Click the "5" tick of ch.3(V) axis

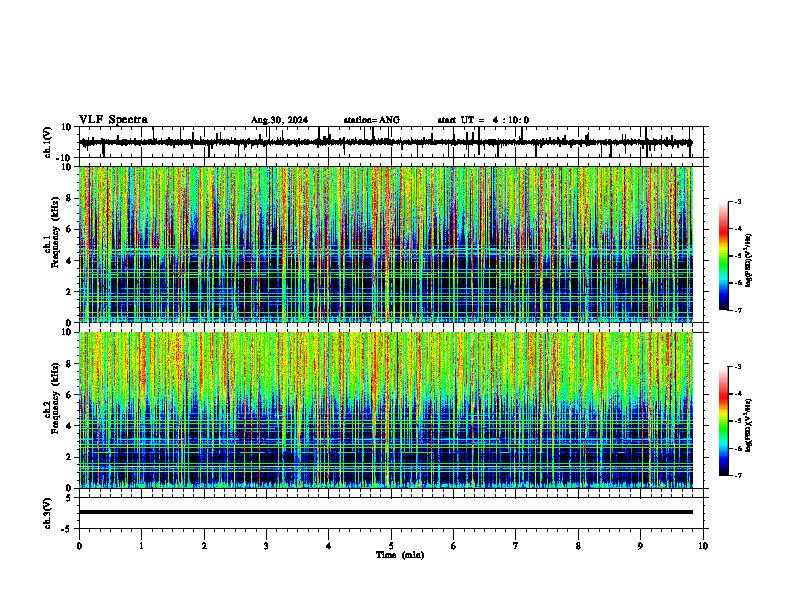click(x=70, y=498)
